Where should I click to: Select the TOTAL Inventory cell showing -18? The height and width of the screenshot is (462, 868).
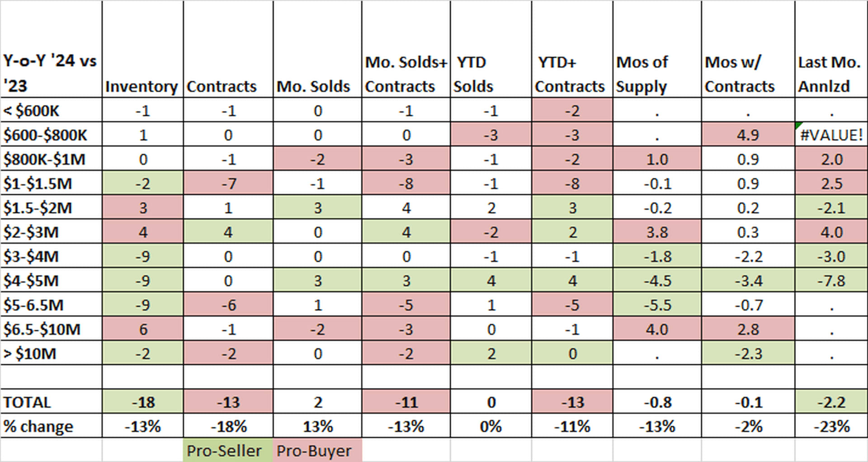coord(142,402)
